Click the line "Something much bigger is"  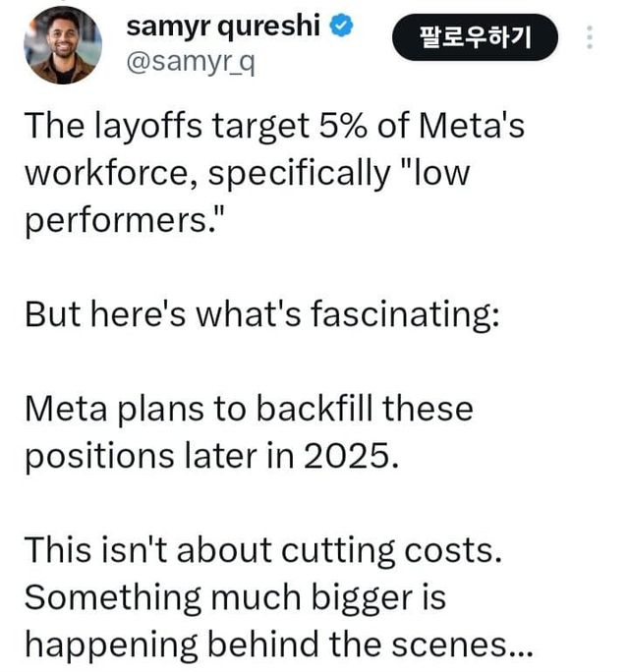235,597
